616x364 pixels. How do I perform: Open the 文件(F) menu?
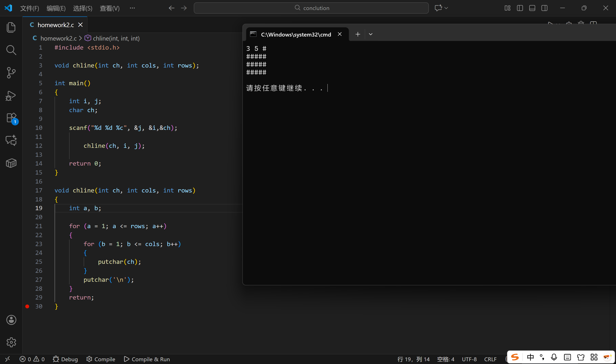click(x=30, y=8)
